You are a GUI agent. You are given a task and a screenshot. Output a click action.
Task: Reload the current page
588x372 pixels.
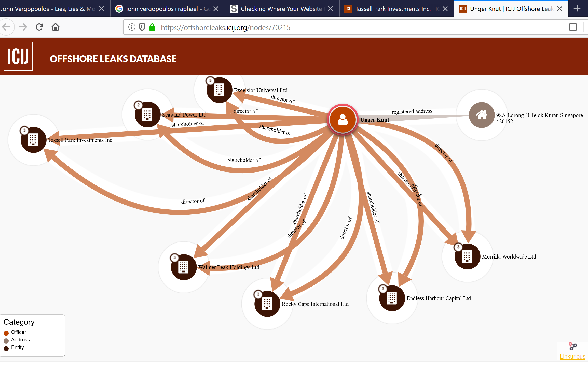[x=39, y=27]
